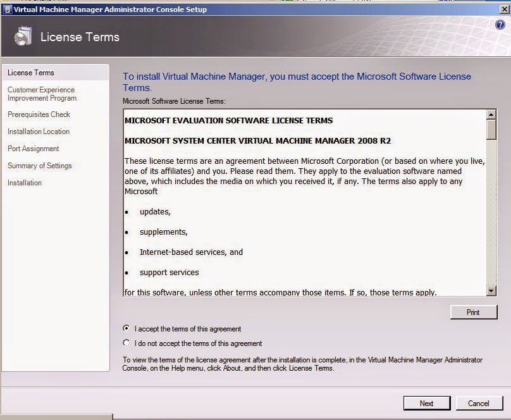Click the window title 'Virtual Machine Manager Administrator Console Setup'
The image size is (511, 420).
[110, 9]
